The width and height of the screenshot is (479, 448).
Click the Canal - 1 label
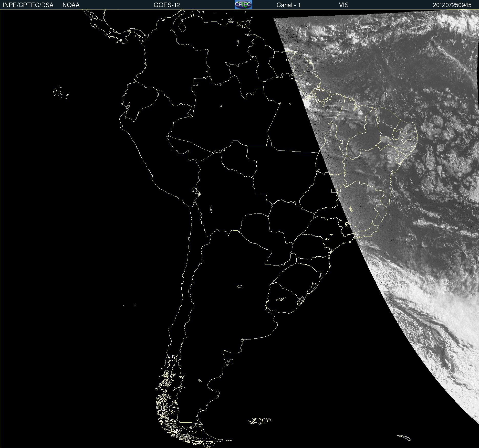tap(289, 5)
